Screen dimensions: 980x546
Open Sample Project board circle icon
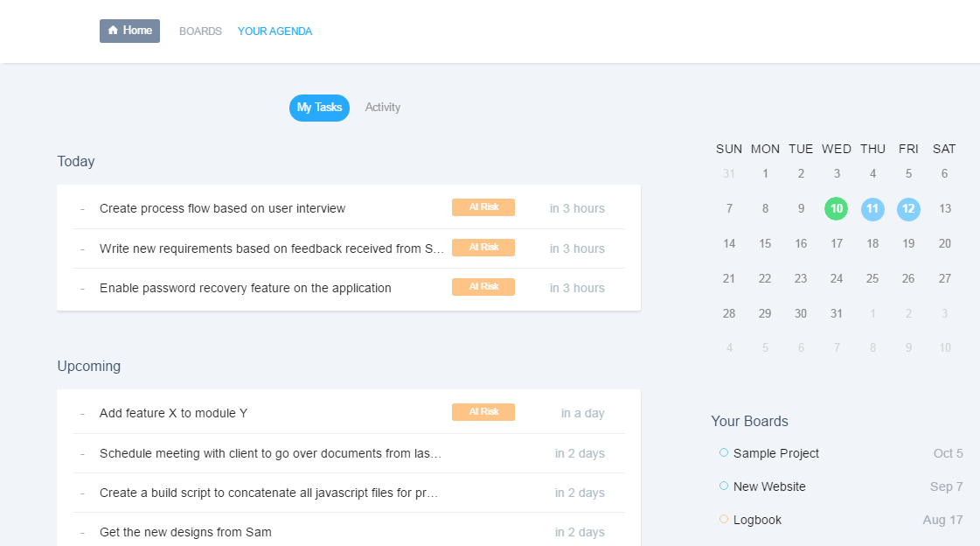tap(724, 452)
